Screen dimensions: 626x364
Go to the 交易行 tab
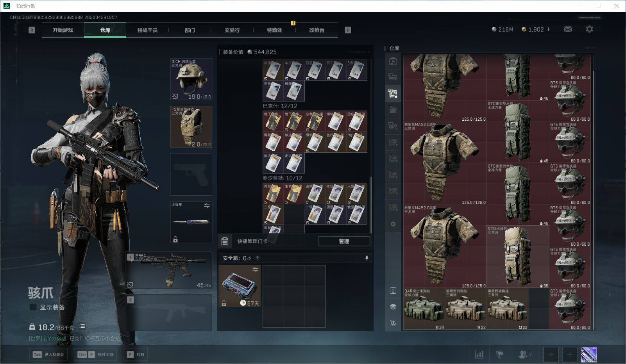pyautogui.click(x=232, y=30)
